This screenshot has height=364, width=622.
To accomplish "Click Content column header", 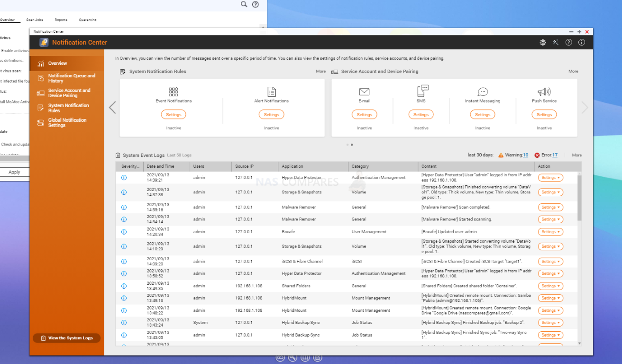I will pos(476,166).
